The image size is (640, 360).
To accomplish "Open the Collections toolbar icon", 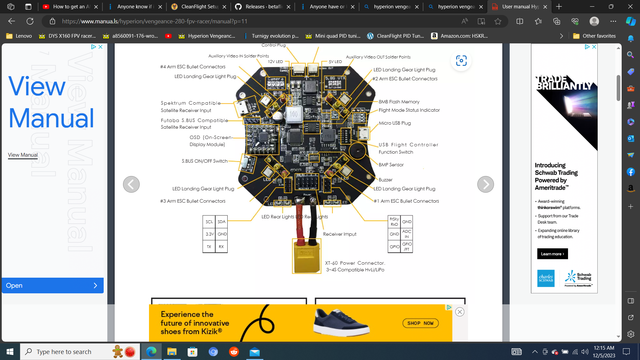I will tap(556, 21).
